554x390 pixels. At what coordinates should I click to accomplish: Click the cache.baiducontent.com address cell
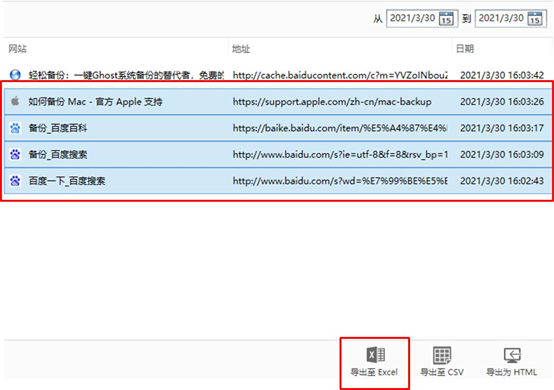340,75
